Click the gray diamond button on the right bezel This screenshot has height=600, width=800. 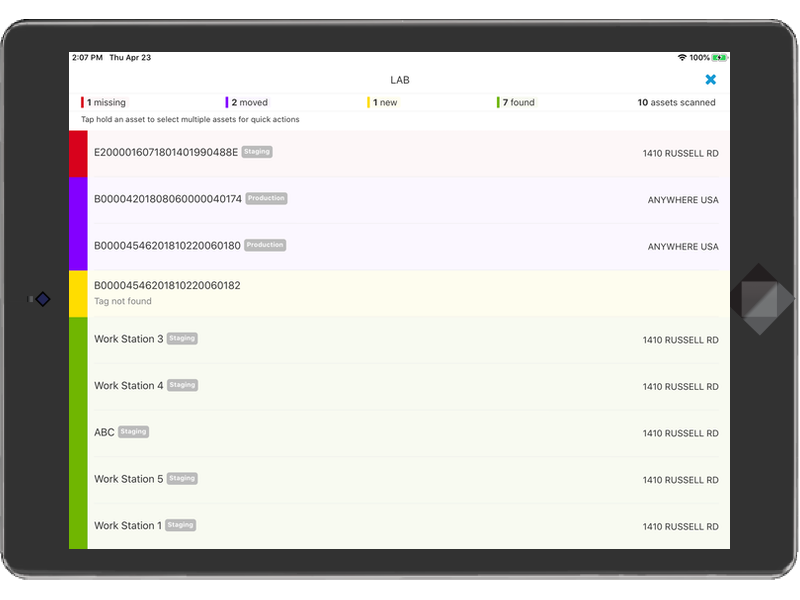tap(759, 299)
